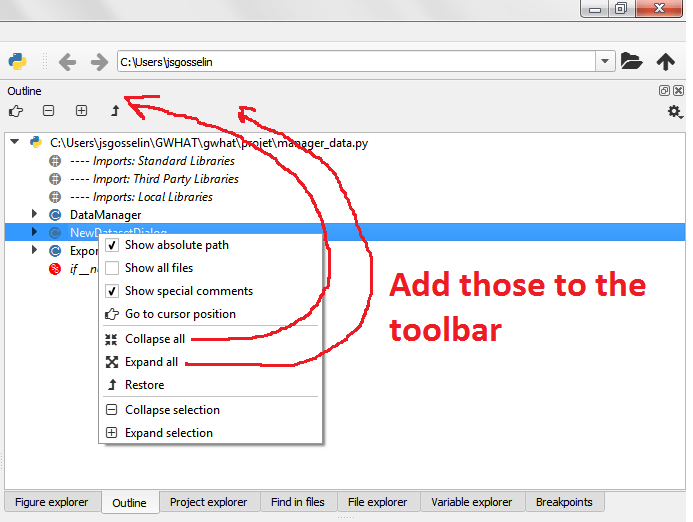Viewport: 693px width, 522px height.
Task: Go forward to next directory
Action: point(99,62)
